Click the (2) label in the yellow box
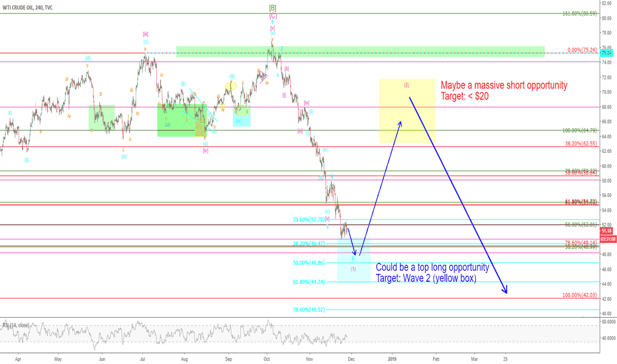Viewport: 617px width, 364px height. [x=407, y=85]
